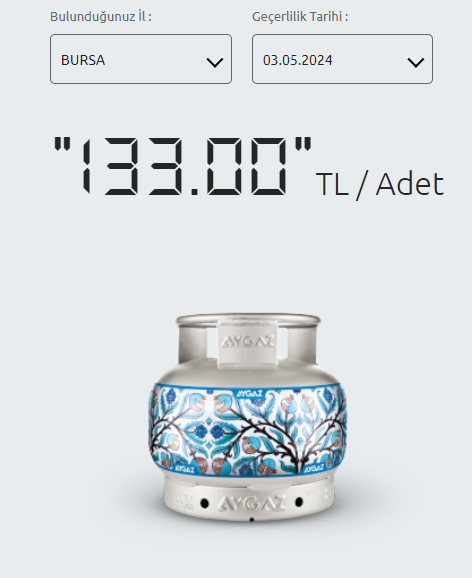Click the "Bulunduğunuz İl" label
Screen dimensions: 472x578
101,17
